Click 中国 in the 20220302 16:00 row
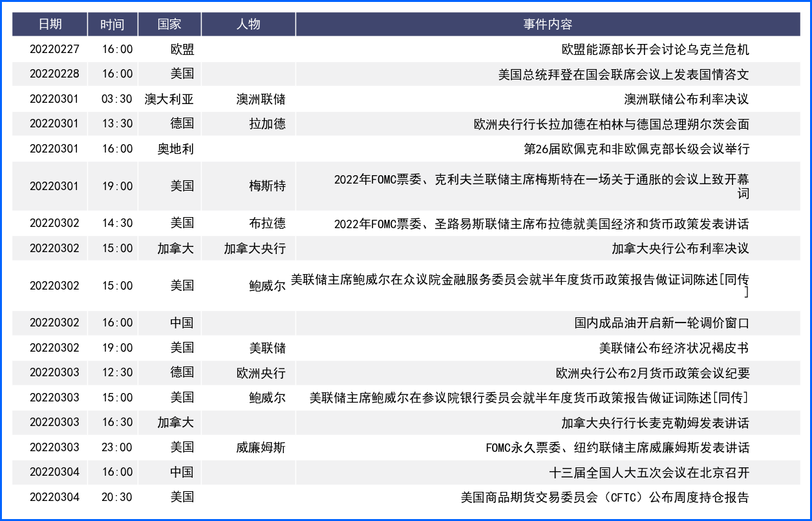Viewport: 812px width, 521px height. [x=182, y=323]
